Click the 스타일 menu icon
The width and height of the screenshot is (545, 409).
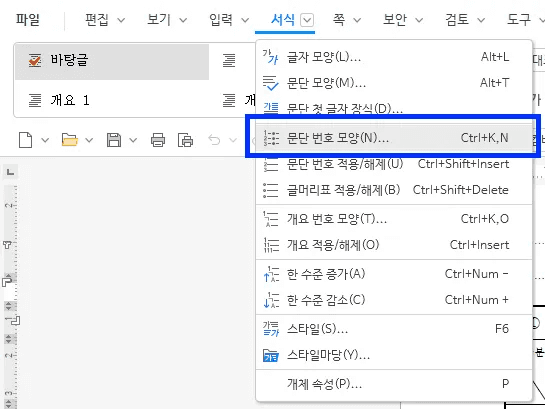pos(271,329)
